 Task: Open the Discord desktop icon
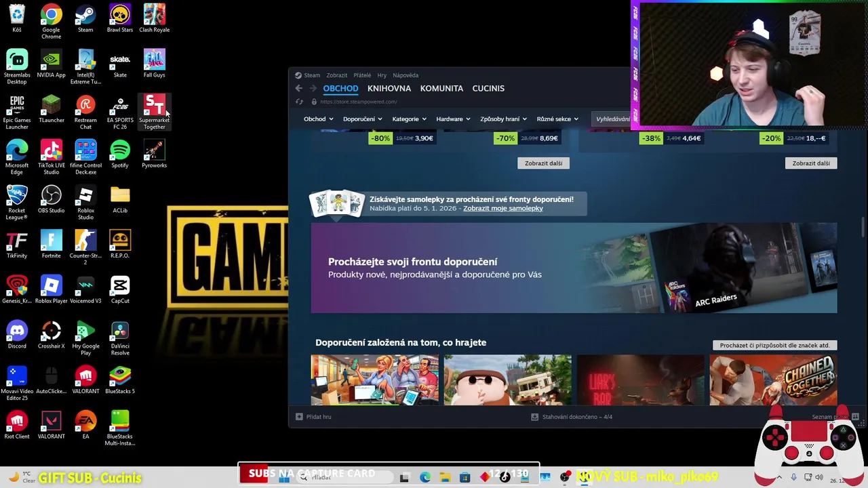(17, 335)
